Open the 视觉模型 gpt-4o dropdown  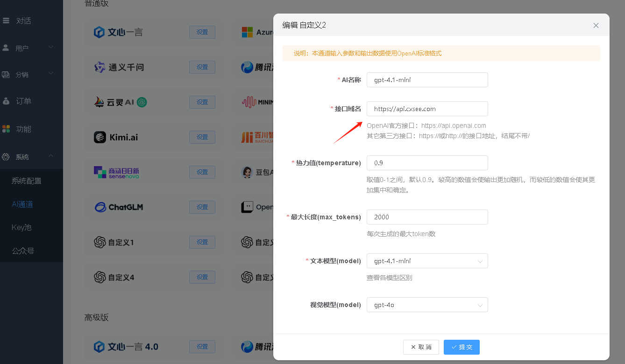427,305
